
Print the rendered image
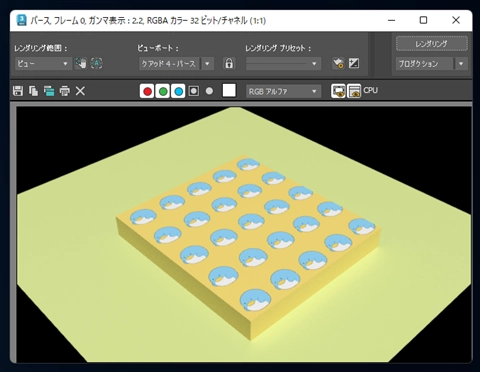coord(65,91)
